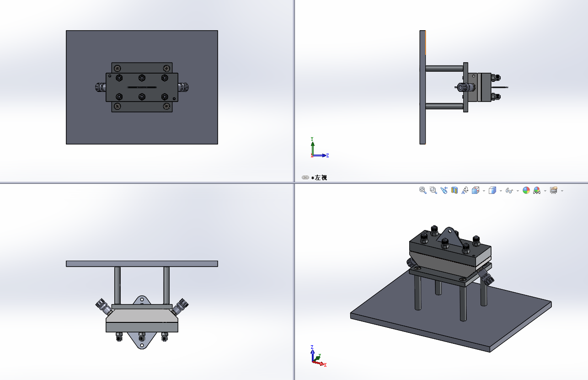Screen dimensions: 588x380
Task: Click the View Settings monitor icon
Action: (554, 190)
